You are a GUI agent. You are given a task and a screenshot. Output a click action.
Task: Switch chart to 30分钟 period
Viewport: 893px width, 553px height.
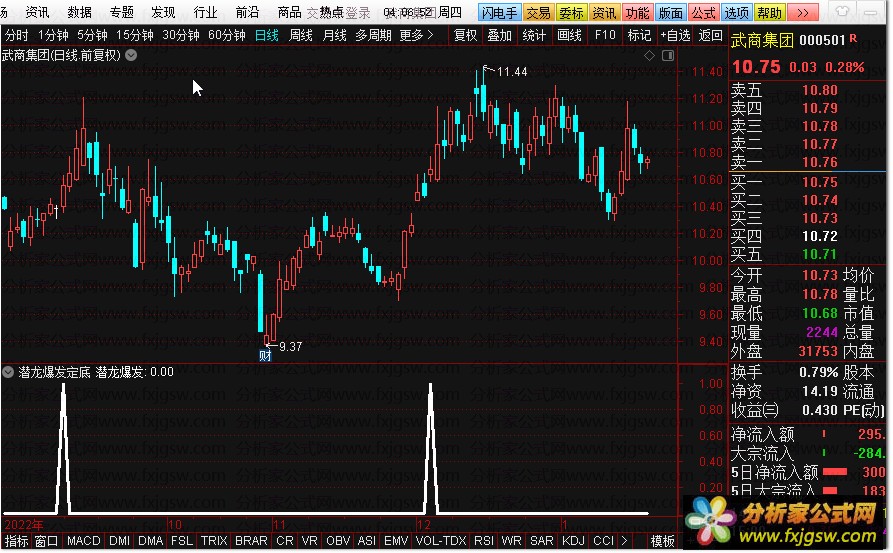pos(181,35)
